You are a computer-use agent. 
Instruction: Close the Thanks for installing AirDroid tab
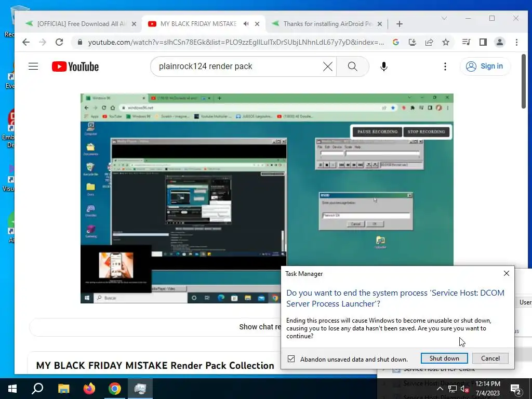(x=380, y=24)
